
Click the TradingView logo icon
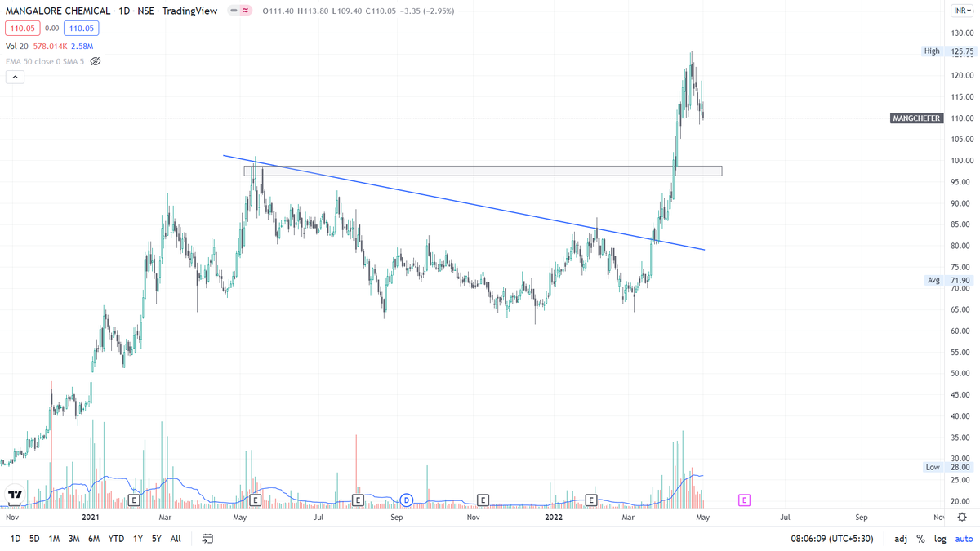[x=14, y=495]
